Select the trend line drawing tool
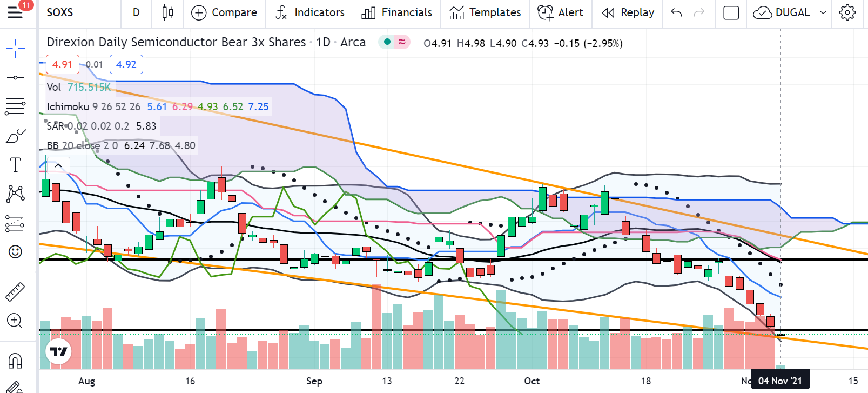Image resolution: width=868 pixels, height=393 pixels. click(15, 78)
